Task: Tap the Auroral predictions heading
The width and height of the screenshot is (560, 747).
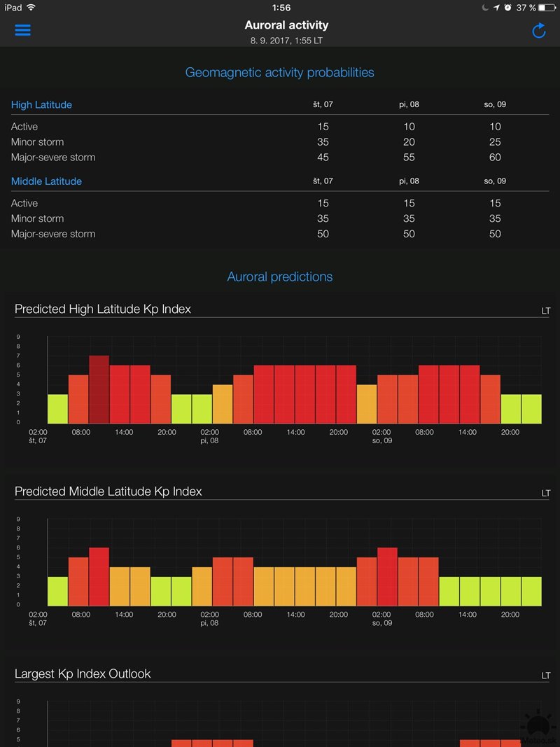Action: (279, 277)
